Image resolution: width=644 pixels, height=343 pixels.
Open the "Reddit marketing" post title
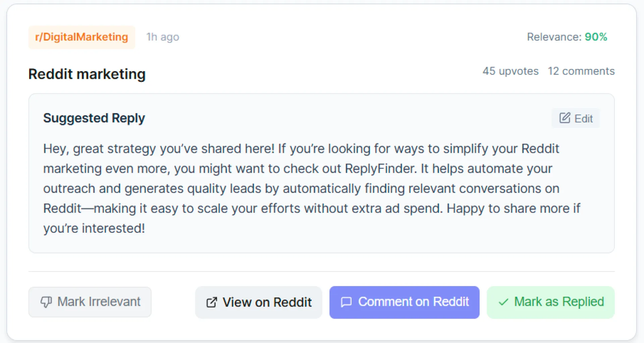pyautogui.click(x=87, y=74)
